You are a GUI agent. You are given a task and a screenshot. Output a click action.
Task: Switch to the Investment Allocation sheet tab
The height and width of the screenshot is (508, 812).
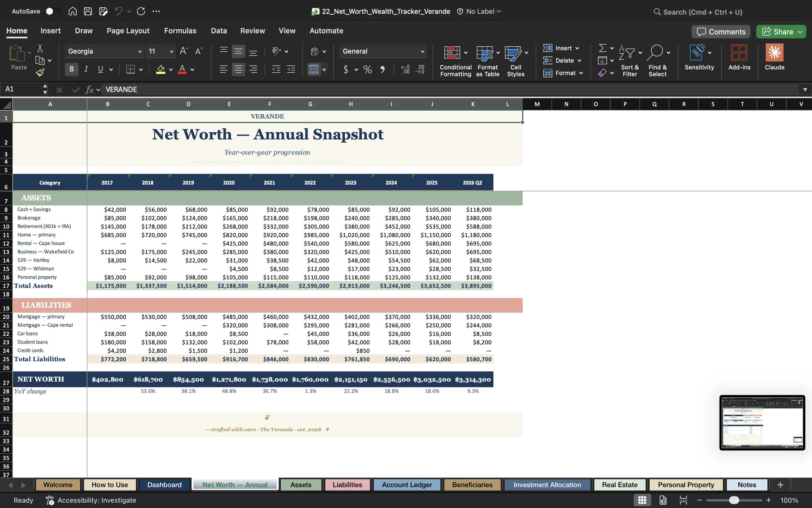[x=547, y=485]
